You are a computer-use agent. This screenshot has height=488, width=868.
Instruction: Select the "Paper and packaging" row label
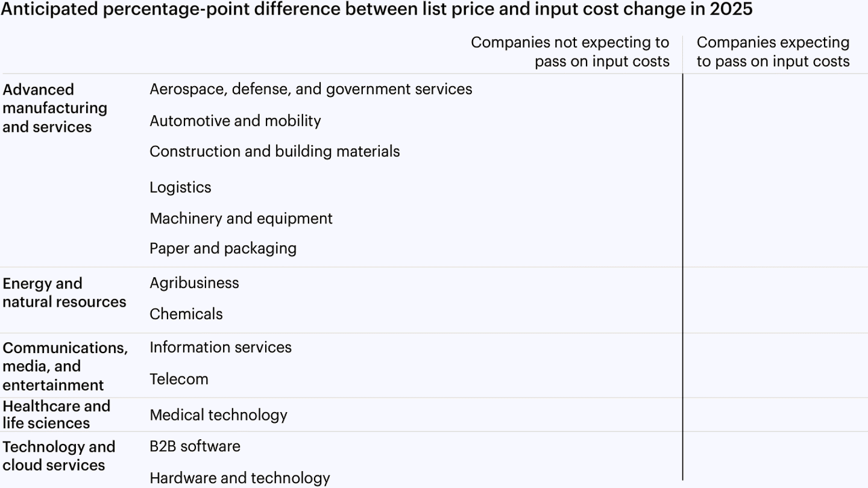pos(222,248)
